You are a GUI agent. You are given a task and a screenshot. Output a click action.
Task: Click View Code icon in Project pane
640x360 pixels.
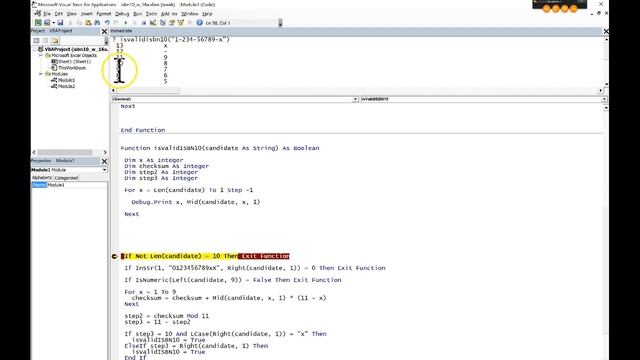click(x=36, y=40)
